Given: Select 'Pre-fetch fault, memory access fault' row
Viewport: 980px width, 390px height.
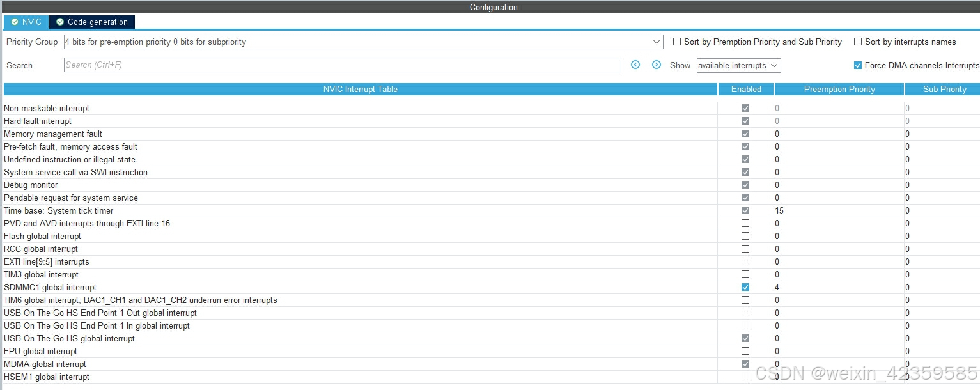Looking at the screenshot, I should tap(71, 147).
